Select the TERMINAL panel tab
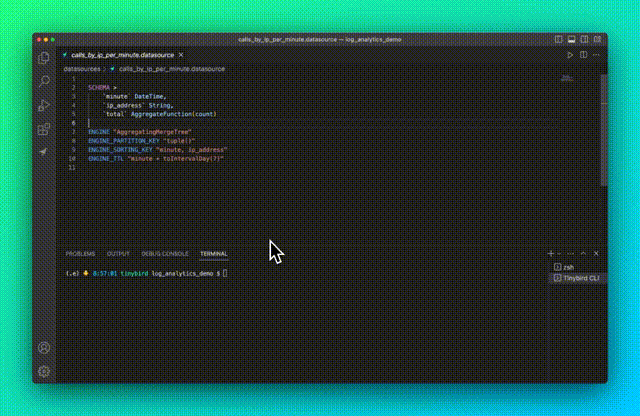The image size is (640, 416). pyautogui.click(x=213, y=254)
